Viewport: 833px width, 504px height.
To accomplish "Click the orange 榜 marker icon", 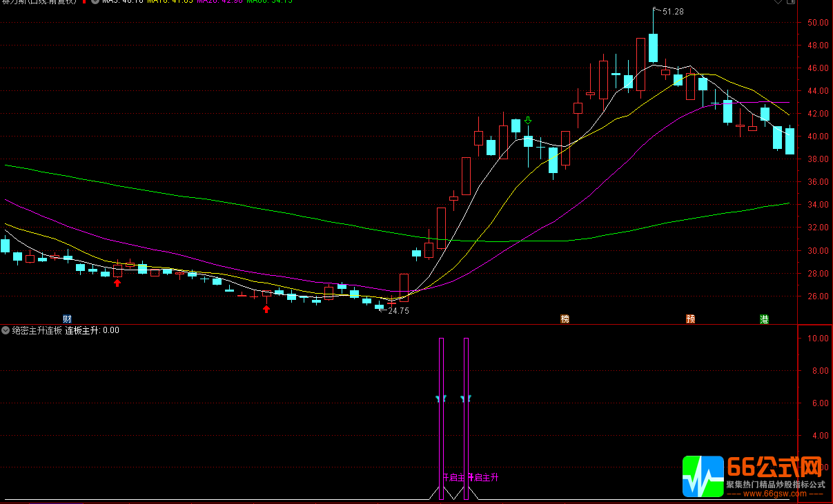I will click(x=565, y=319).
